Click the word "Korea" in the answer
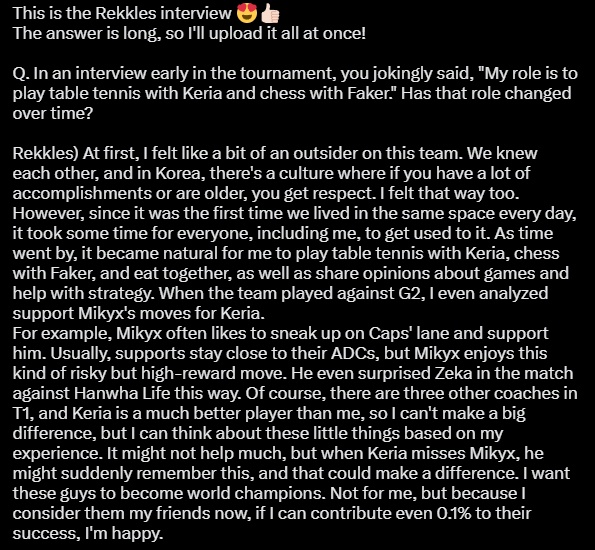The image size is (595, 550). click(177, 173)
